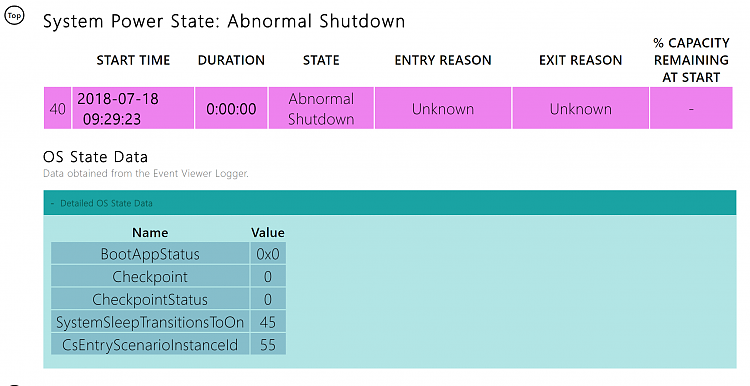Click the CheckpointStatus row label

pos(150,299)
